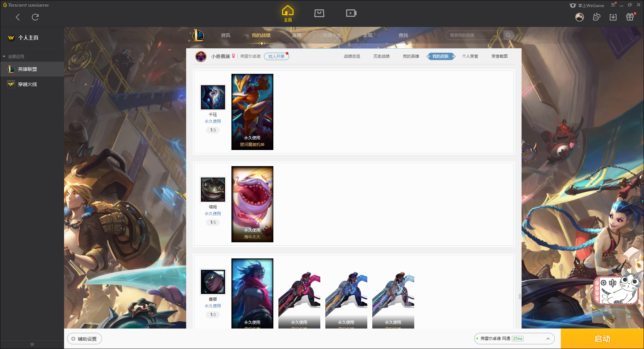644x349 pixels.
Task: Open the 我的英雄 sub-tab
Action: pyautogui.click(x=411, y=56)
